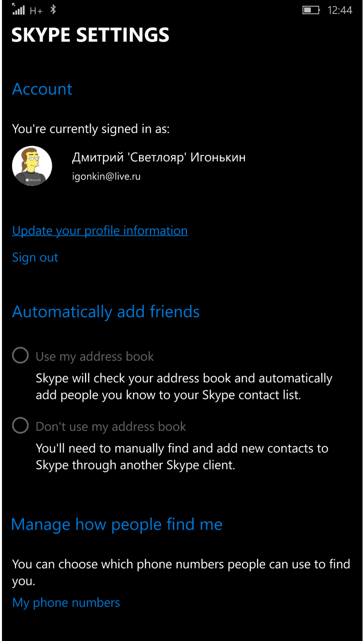Open the profile avatar picture
The image size is (364, 641).
[x=32, y=166]
